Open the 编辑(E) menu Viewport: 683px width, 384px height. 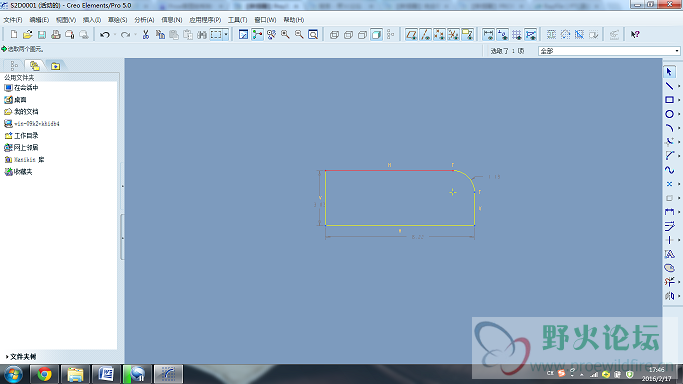tap(39, 20)
